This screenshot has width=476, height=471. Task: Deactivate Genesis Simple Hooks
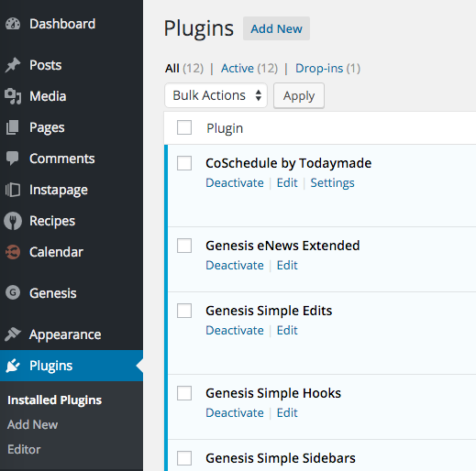[235, 412]
